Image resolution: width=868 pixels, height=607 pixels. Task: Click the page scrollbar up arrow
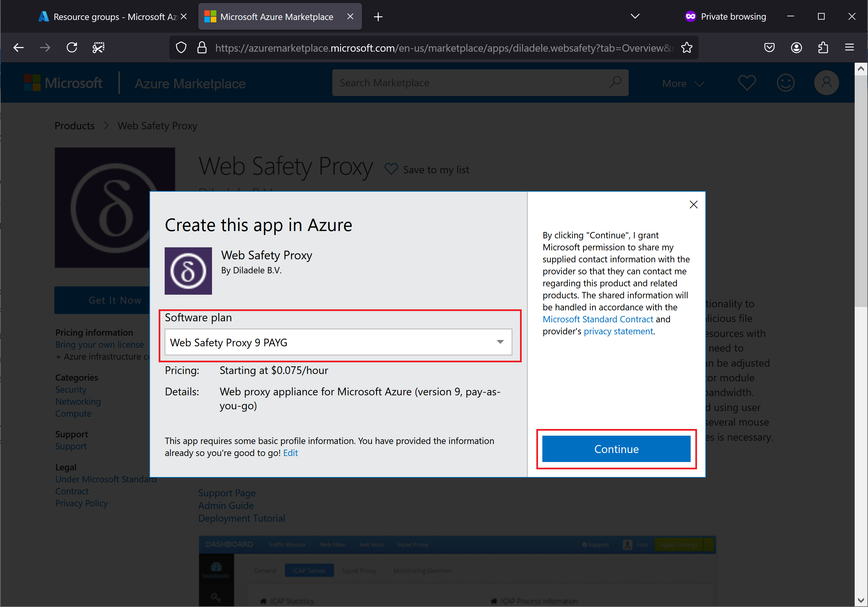coord(861,69)
